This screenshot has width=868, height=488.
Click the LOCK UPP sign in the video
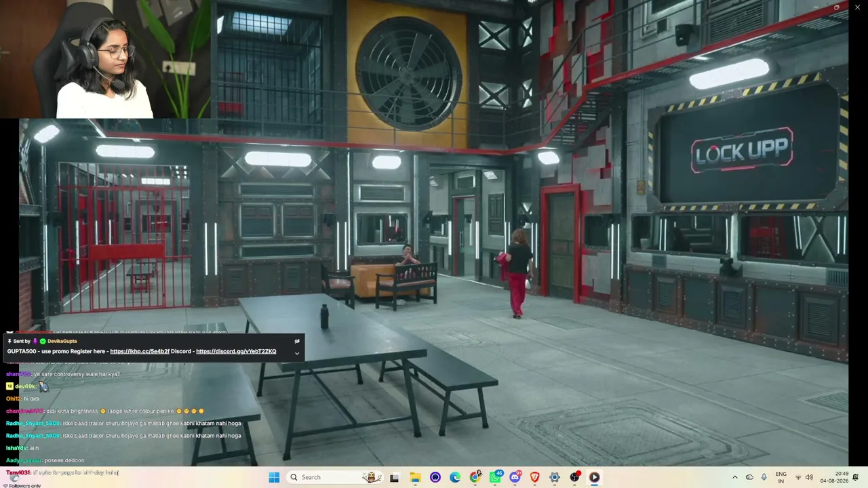[x=743, y=150]
